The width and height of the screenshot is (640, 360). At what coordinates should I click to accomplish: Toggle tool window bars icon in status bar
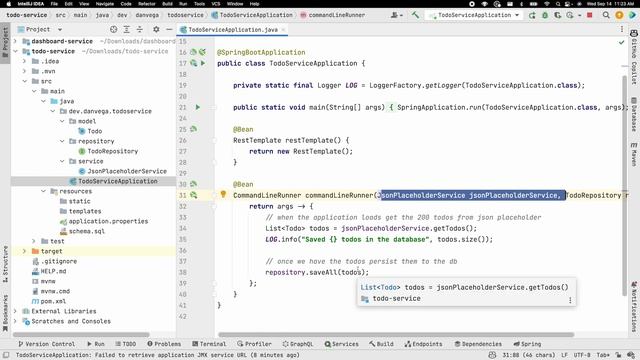pos(6,355)
